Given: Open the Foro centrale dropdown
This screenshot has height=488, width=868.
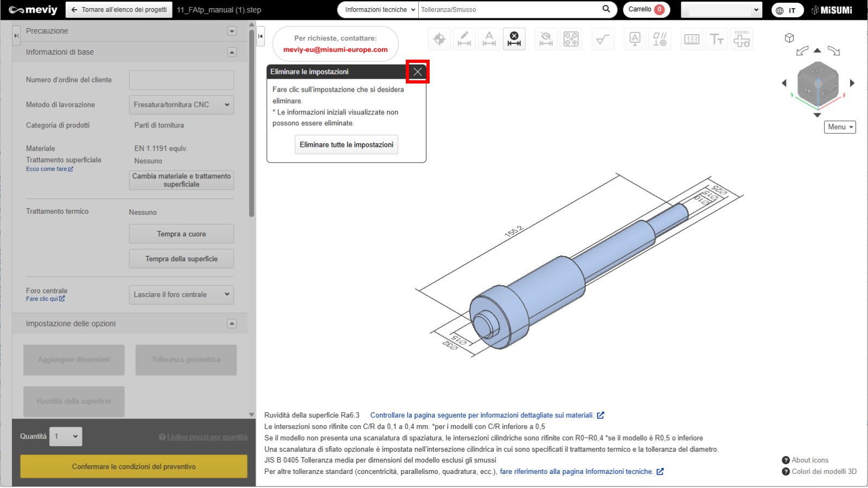Looking at the screenshot, I should click(181, 294).
